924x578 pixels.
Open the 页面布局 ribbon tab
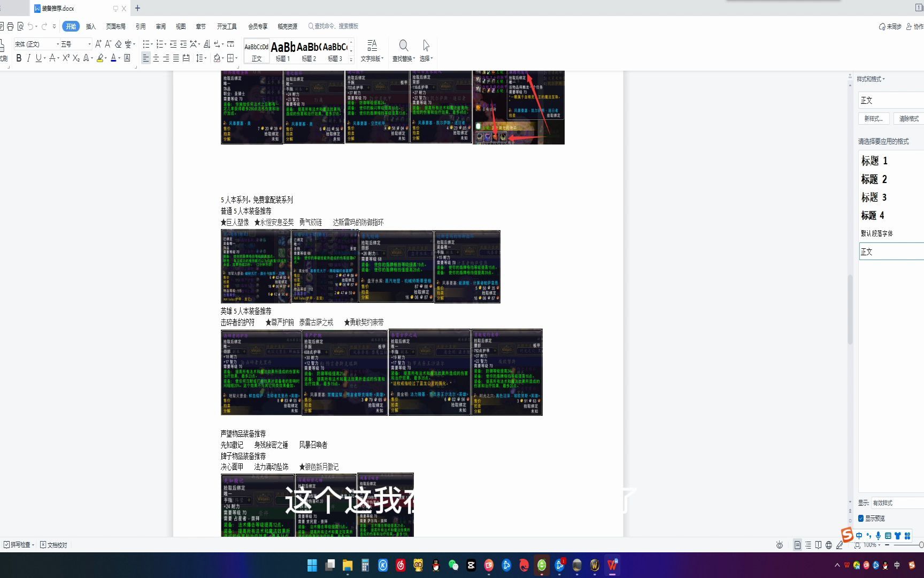click(x=115, y=26)
